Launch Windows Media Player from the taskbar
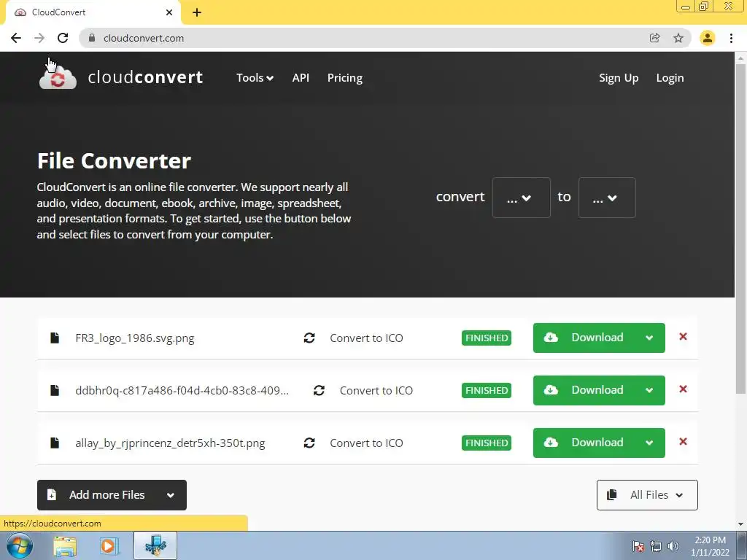This screenshot has width=747, height=560. [109, 545]
